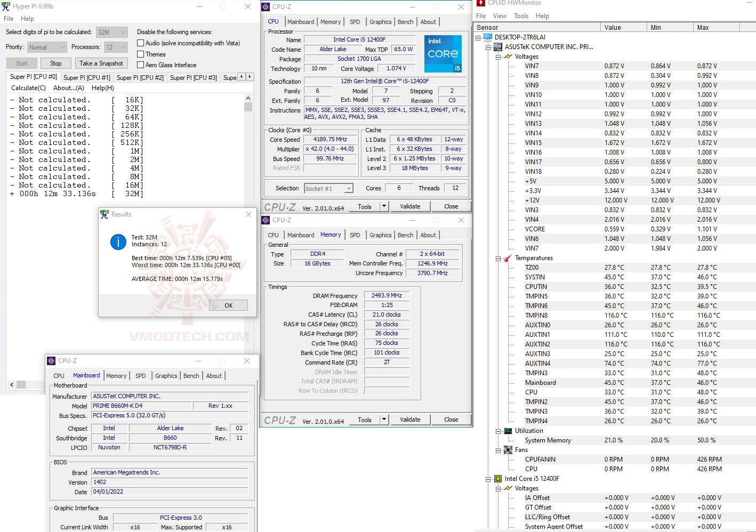Image resolution: width=756 pixels, height=532 pixels.
Task: Click the Intel Core i5 12400F chip icon
Action: 497,478
